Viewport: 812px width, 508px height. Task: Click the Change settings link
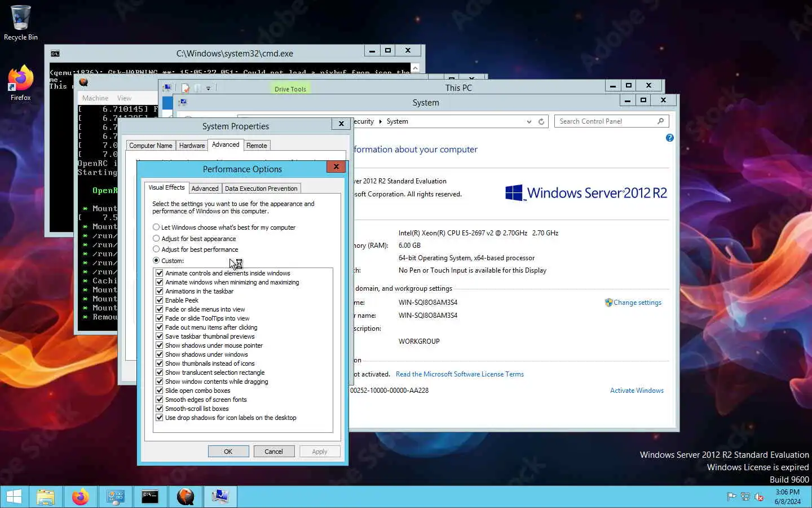[x=637, y=303]
